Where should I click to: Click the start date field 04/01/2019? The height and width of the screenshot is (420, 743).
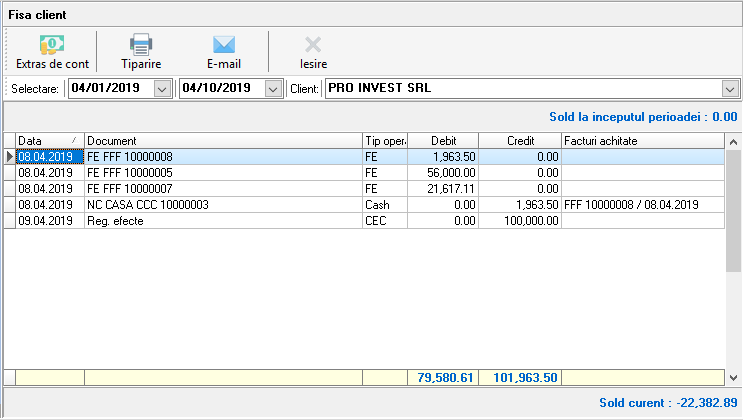pyautogui.click(x=108, y=89)
